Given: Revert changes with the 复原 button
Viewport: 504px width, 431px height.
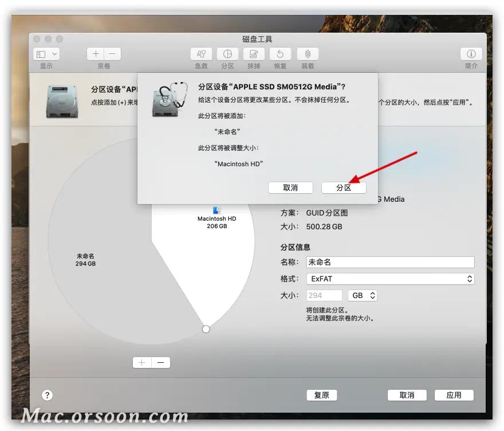Looking at the screenshot, I should tap(322, 395).
